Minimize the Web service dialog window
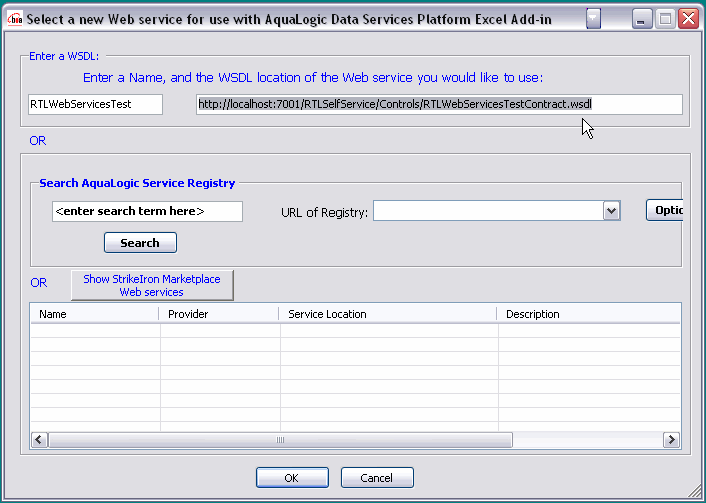This screenshot has width=706, height=503. click(x=642, y=19)
